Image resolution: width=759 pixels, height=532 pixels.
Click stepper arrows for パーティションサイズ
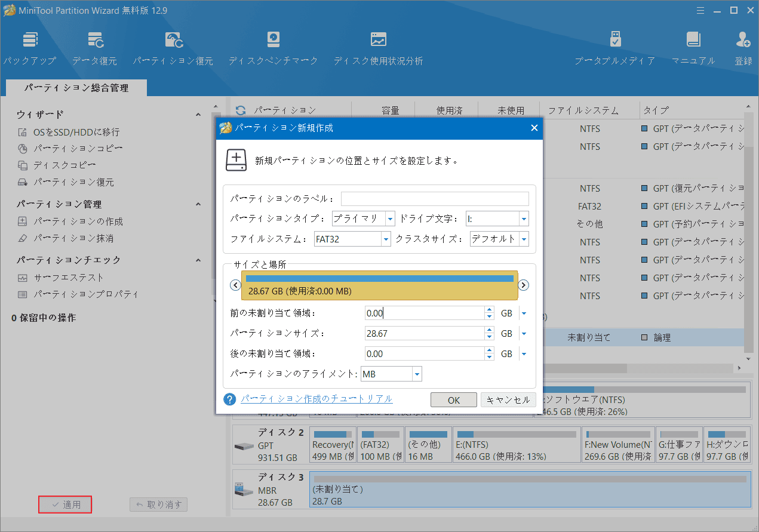click(x=490, y=334)
